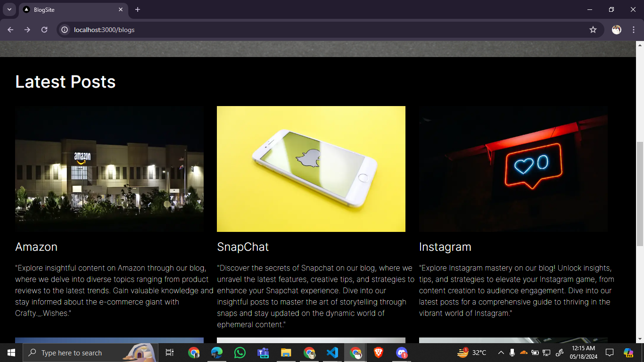Click the Latest Posts heading
The width and height of the screenshot is (644, 362).
coord(66,82)
